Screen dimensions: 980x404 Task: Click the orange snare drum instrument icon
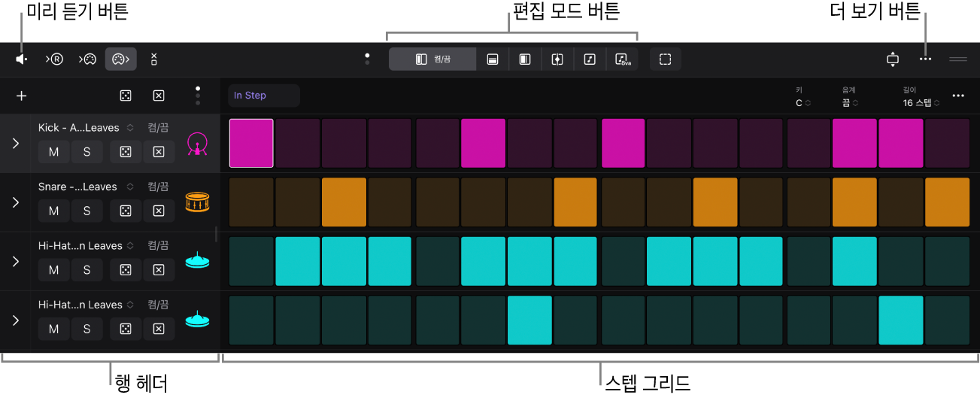[x=197, y=202]
